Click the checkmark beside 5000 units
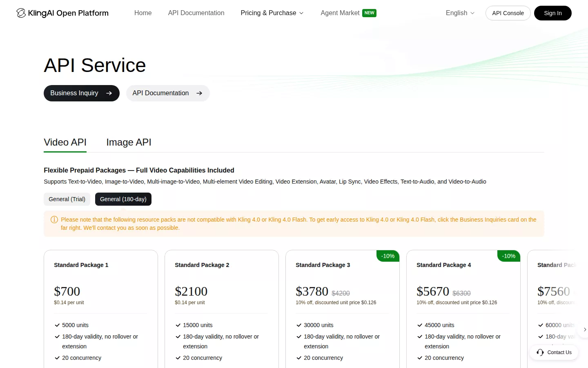This screenshot has width=588, height=368. 57,325
